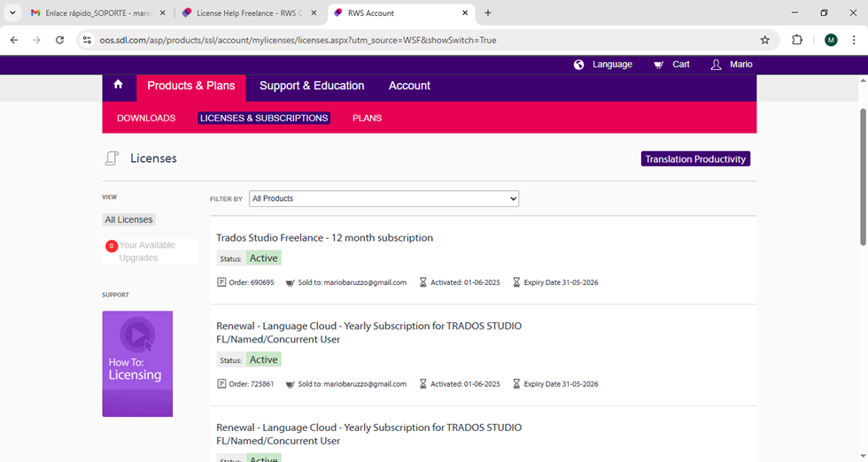This screenshot has height=462, width=868.
Task: Click cart icon beside Sold to for order 690695
Action: point(290,282)
